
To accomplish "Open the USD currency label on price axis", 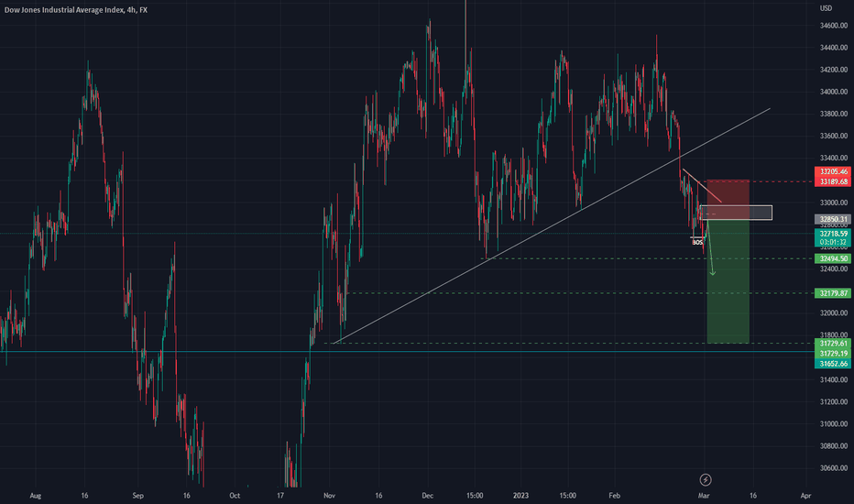I will coord(827,8).
